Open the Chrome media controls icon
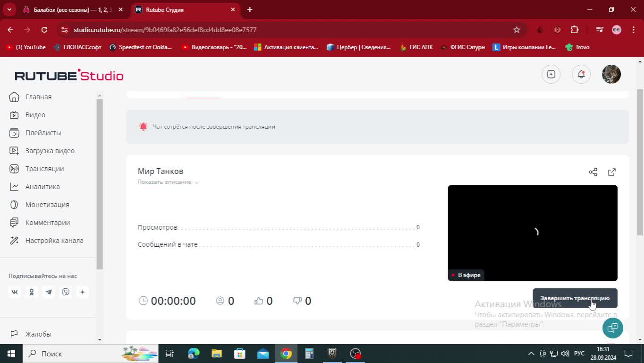Viewport: 644px width, 363px height. tap(600, 30)
